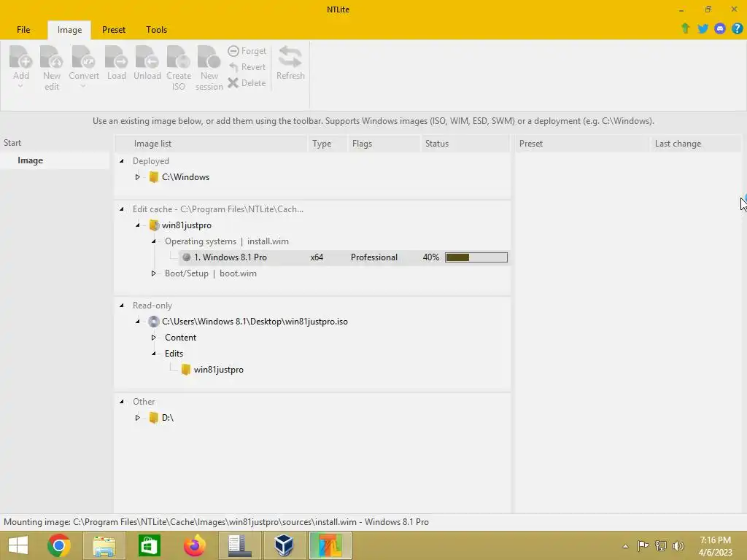
Task: Click the Load image toolbar icon
Action: pyautogui.click(x=116, y=57)
